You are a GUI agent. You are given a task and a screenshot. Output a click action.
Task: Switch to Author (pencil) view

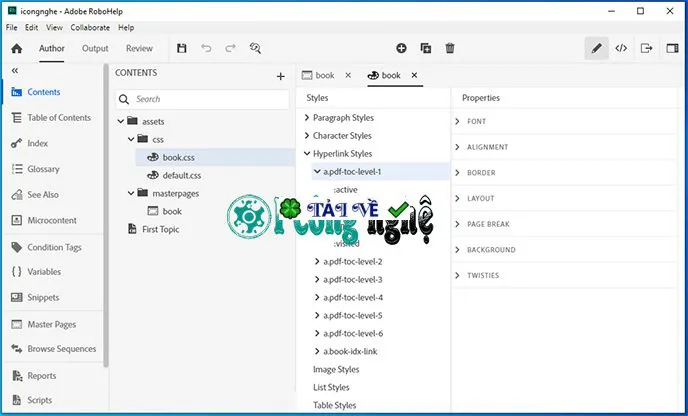596,48
